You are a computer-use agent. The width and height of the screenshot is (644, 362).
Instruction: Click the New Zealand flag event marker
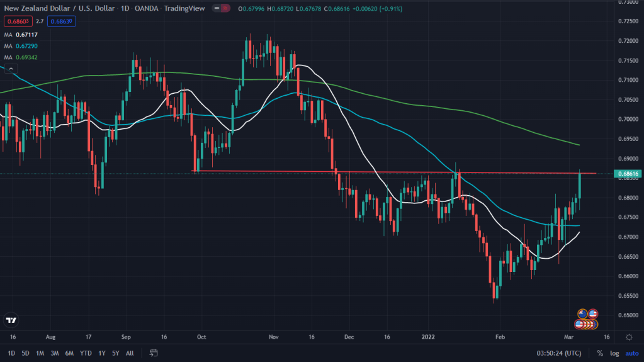point(583,314)
